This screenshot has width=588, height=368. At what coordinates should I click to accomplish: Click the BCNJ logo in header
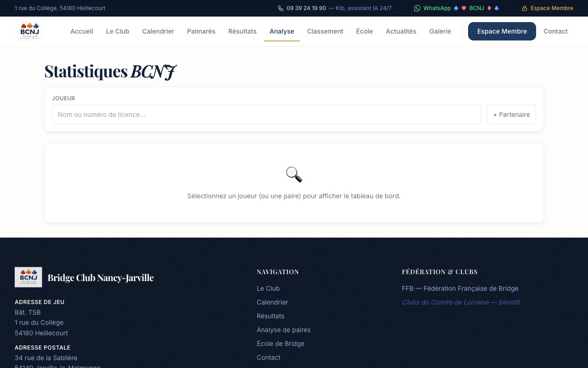click(29, 31)
